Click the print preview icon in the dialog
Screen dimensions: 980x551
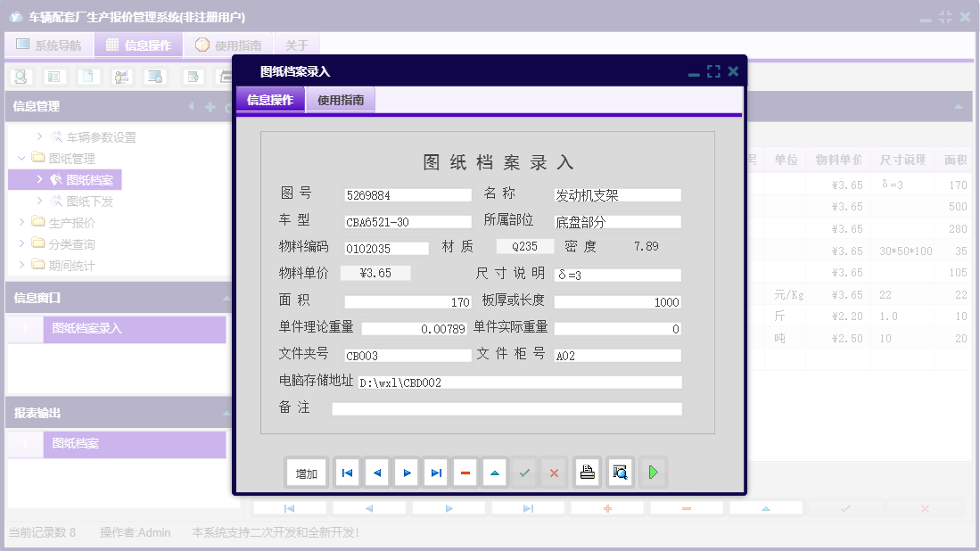620,473
